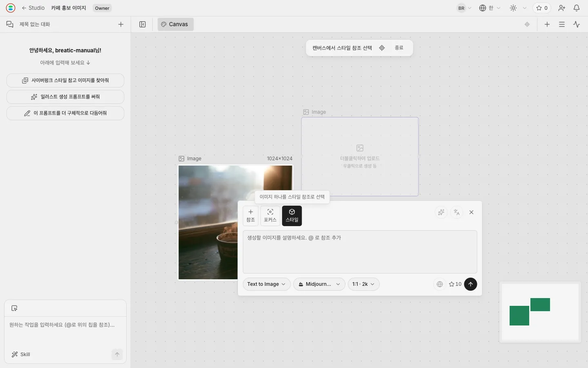
Task: Start a new conversation with plus
Action: point(121,24)
